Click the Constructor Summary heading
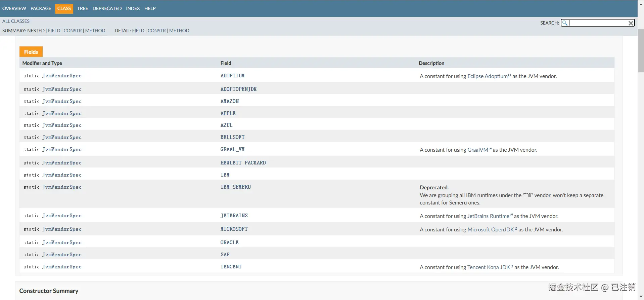 pos(49,291)
